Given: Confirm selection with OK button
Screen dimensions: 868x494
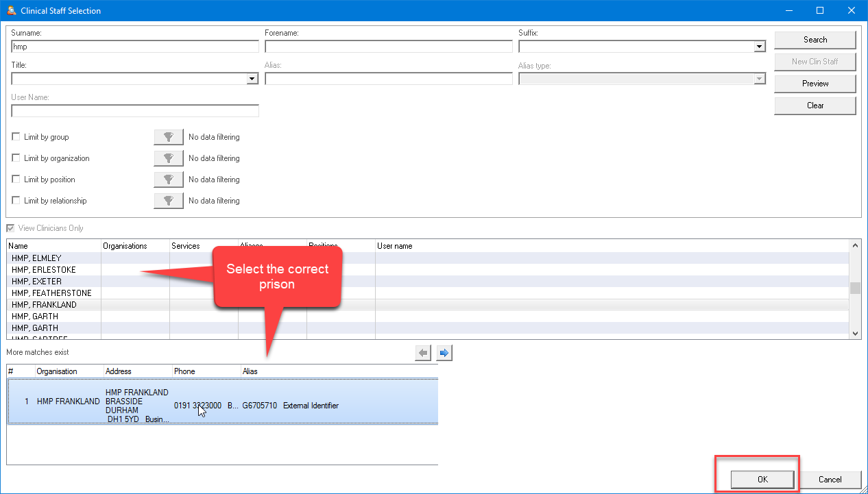Looking at the screenshot, I should [762, 480].
